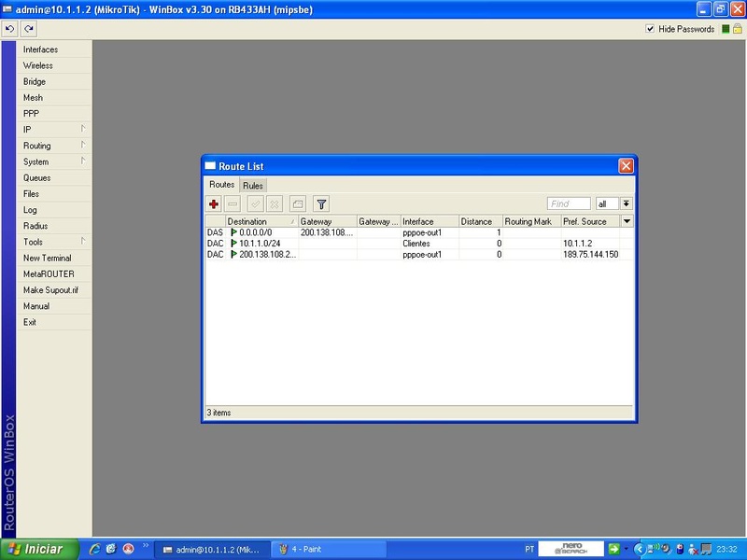This screenshot has height=560, width=747.
Task: Sort by Routing Mark column header
Action: coord(532,221)
